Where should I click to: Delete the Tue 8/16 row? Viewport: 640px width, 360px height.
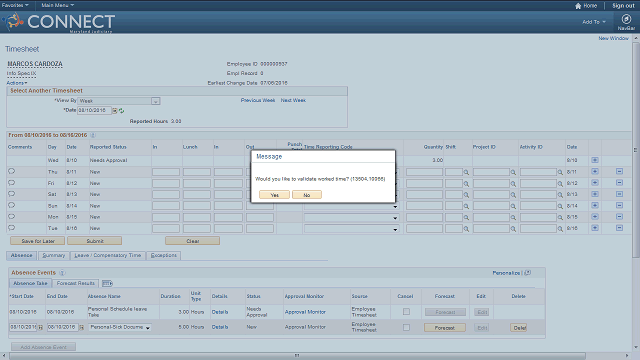[619, 228]
